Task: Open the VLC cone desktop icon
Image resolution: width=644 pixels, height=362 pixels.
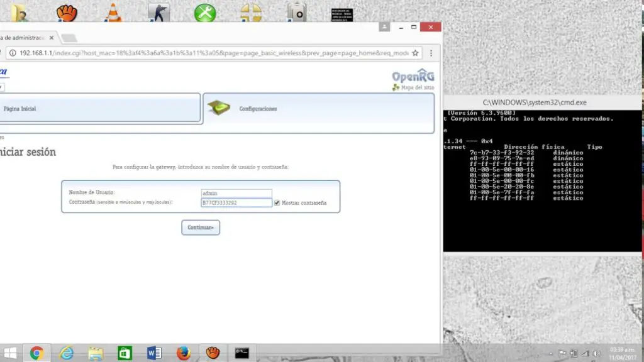Action: (113, 13)
